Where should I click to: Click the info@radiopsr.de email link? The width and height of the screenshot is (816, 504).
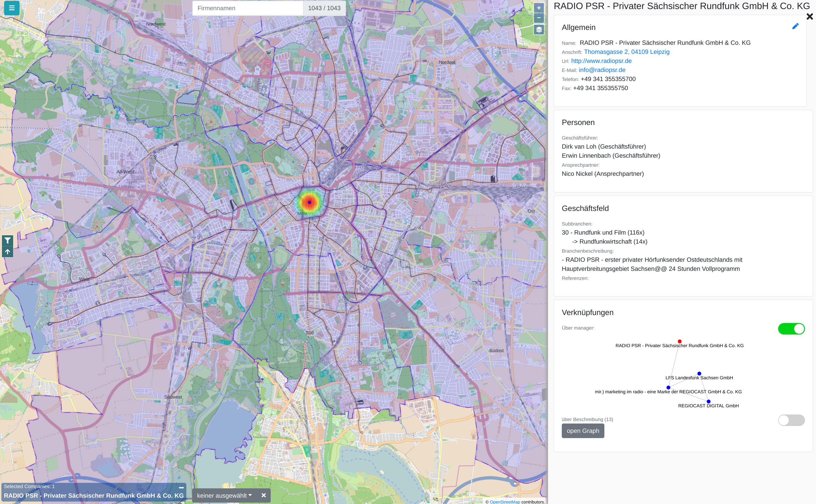[x=602, y=70]
